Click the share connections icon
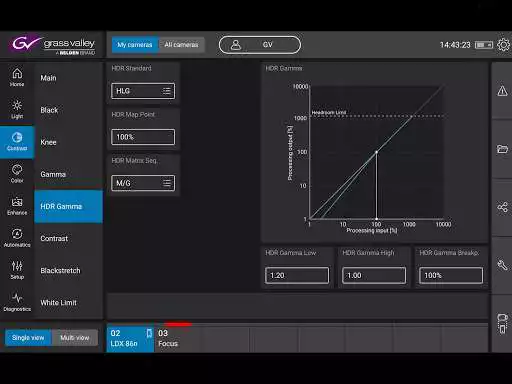 [502, 207]
